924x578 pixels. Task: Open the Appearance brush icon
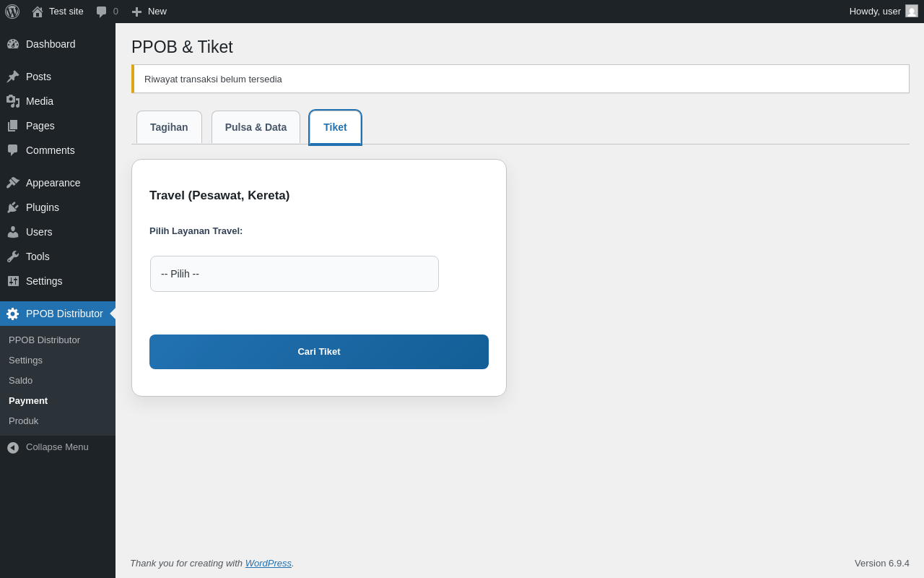pyautogui.click(x=13, y=183)
